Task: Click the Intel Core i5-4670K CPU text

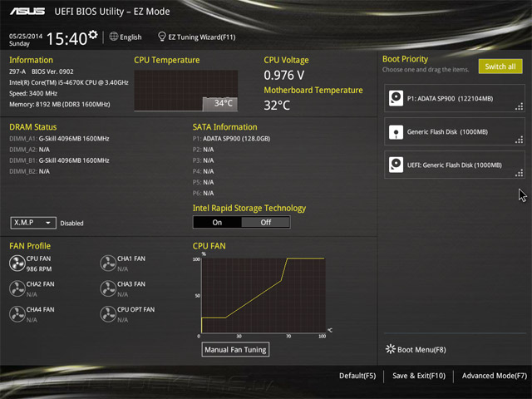Action: (69, 82)
